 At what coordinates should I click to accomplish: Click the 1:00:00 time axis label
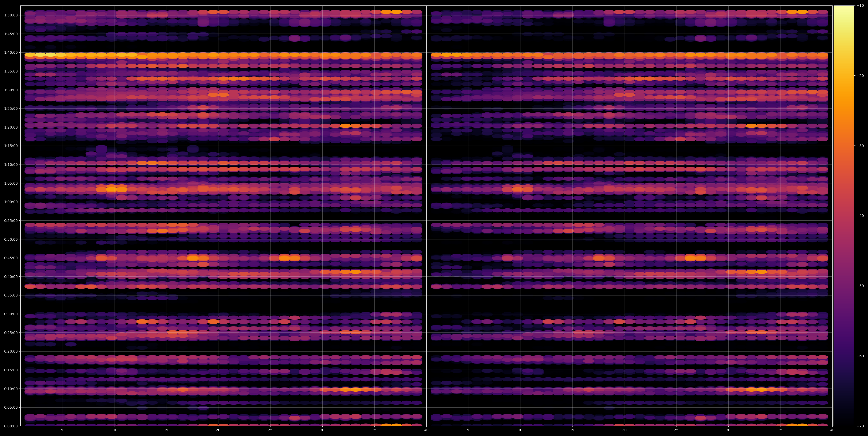11,202
